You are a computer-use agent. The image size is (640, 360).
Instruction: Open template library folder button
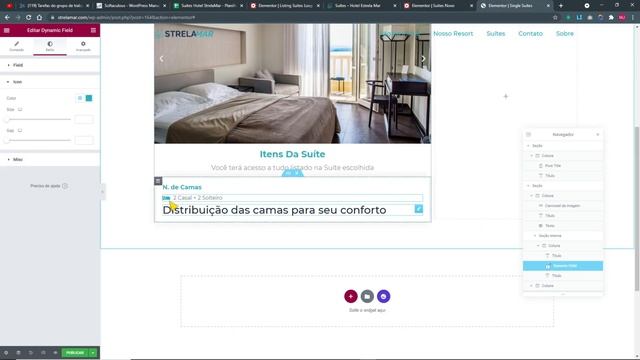pos(367,296)
